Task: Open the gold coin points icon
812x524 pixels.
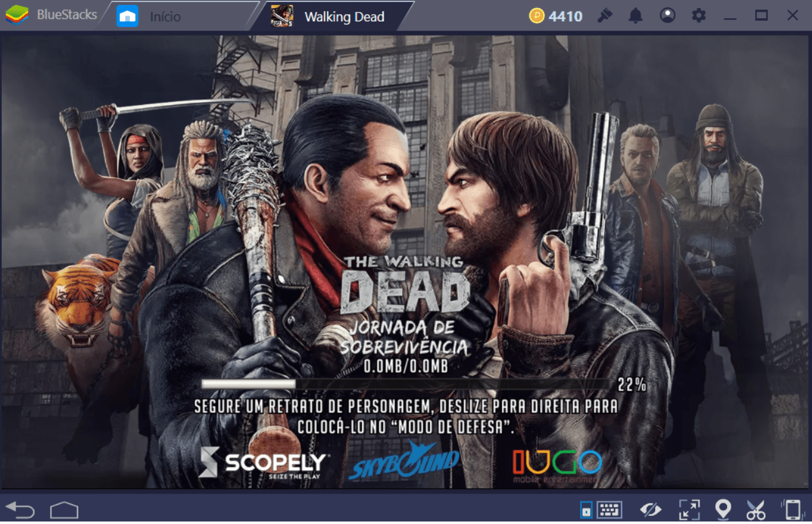Action: (x=536, y=16)
